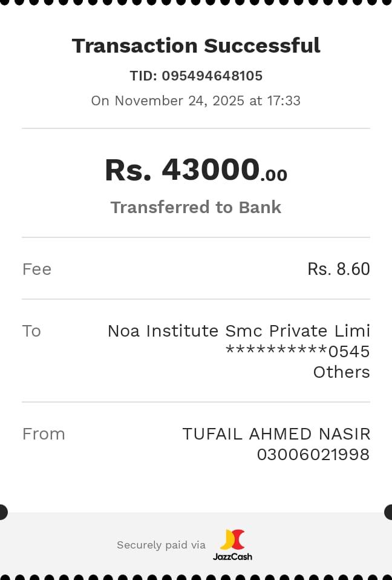This screenshot has width=392, height=580.
Task: Click the Securely paid via text
Action: pos(161,545)
